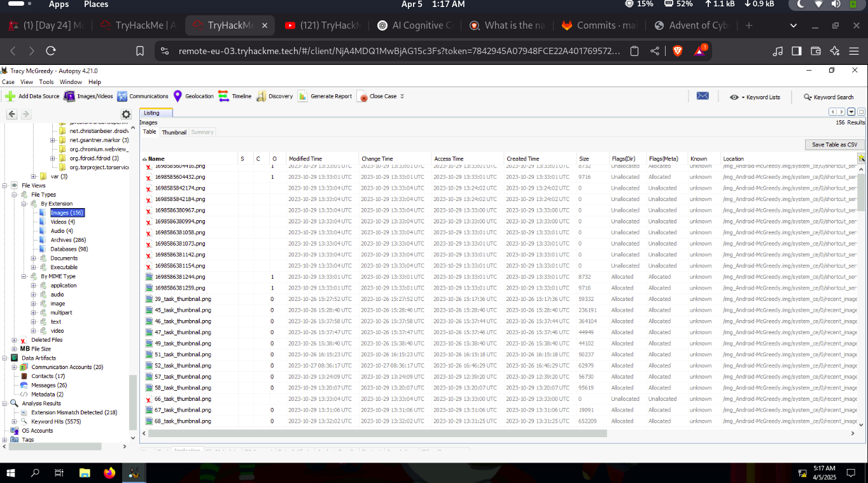Open the Communications visualization tool

click(x=122, y=96)
